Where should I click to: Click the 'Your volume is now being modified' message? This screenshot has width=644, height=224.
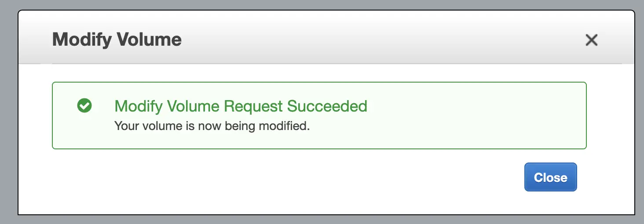pos(212,126)
